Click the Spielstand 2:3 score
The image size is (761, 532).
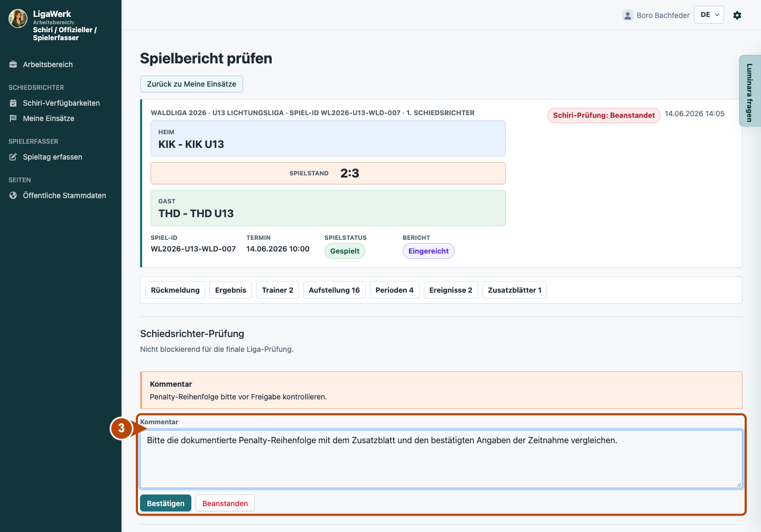[350, 173]
